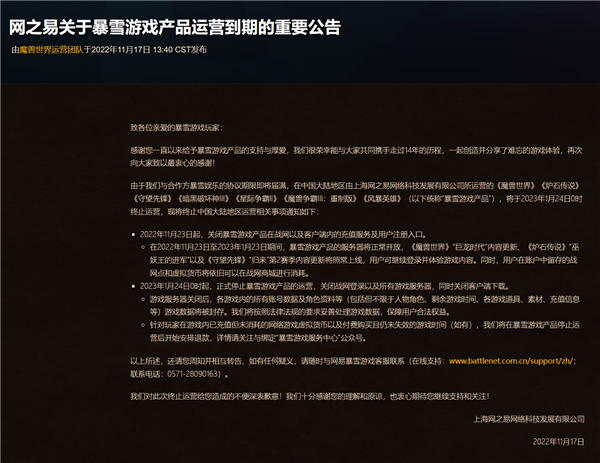The image size is (600, 463).
Task: Click the bullet starting 2023年1月24日0时起
Action: click(x=324, y=286)
